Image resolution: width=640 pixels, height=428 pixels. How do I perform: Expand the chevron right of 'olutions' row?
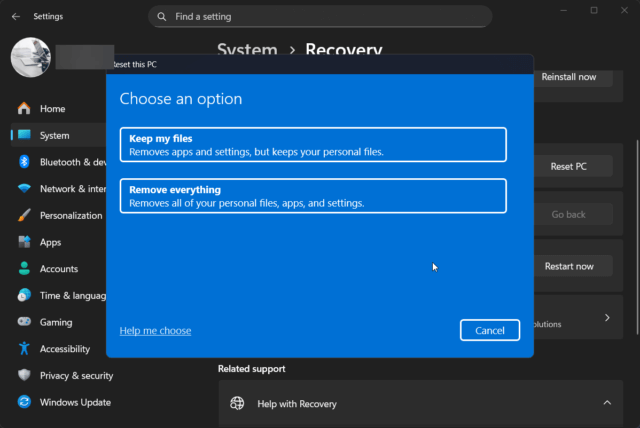607,317
